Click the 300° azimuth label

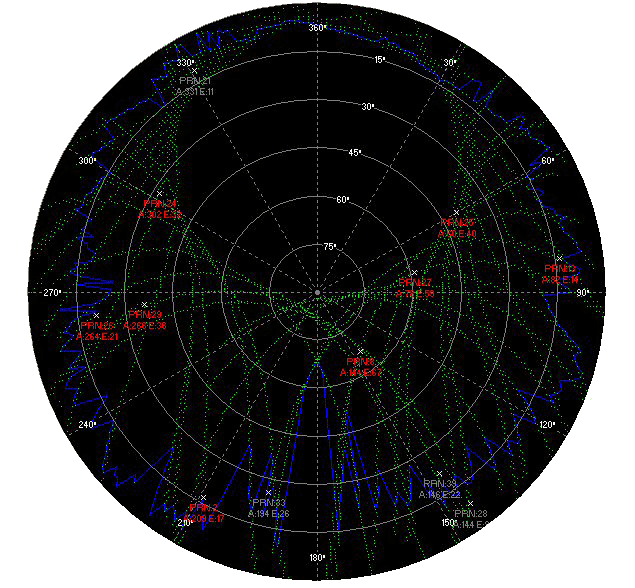point(86,160)
